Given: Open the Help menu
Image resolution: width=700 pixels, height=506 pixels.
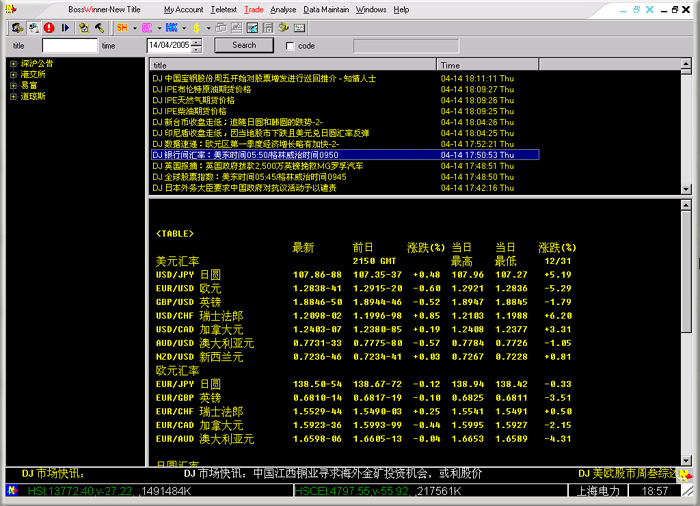Looking at the screenshot, I should [x=401, y=9].
